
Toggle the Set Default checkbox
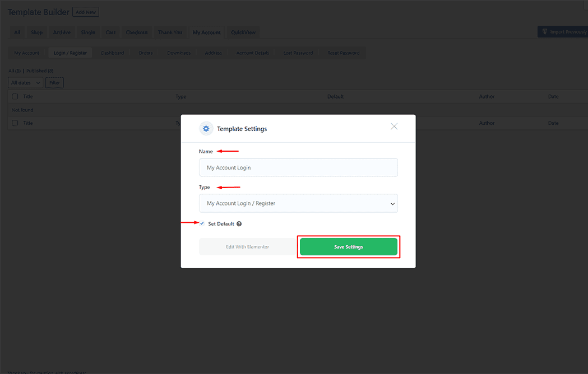202,223
